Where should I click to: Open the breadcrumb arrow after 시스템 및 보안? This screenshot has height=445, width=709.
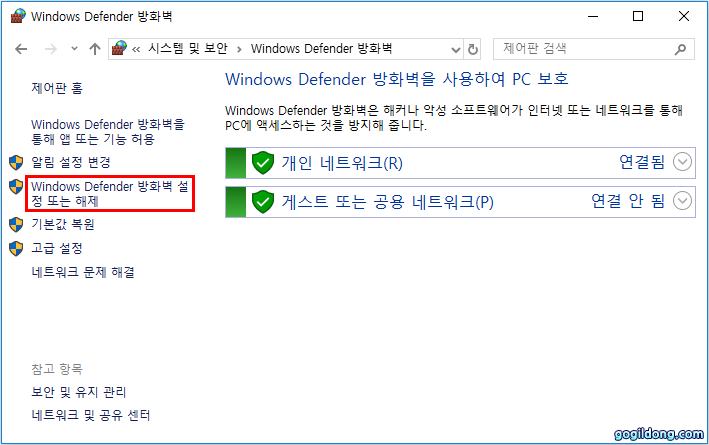(239, 49)
